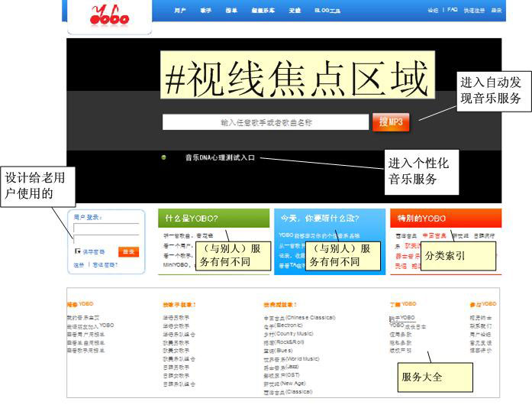Viewport: 532px width, 408px height.
Task: Open the 歌手 navigation menu item
Action: [205, 11]
